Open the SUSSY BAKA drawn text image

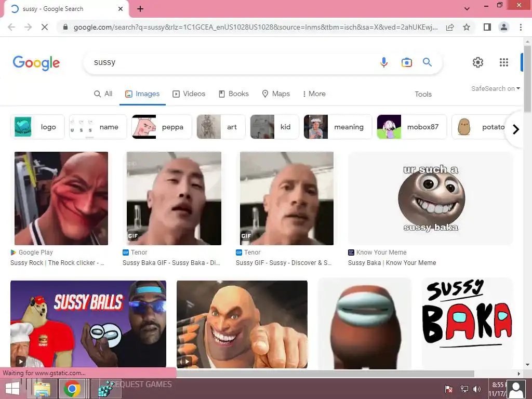(x=467, y=324)
